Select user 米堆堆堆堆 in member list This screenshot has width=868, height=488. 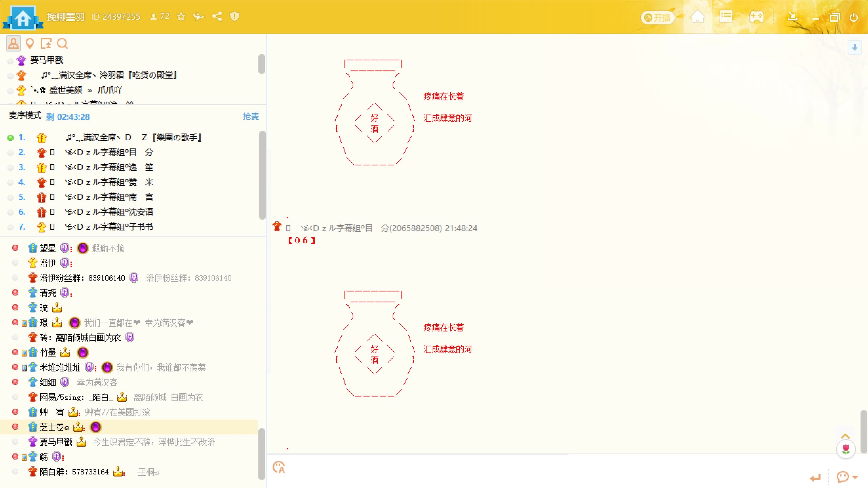pos(129,367)
